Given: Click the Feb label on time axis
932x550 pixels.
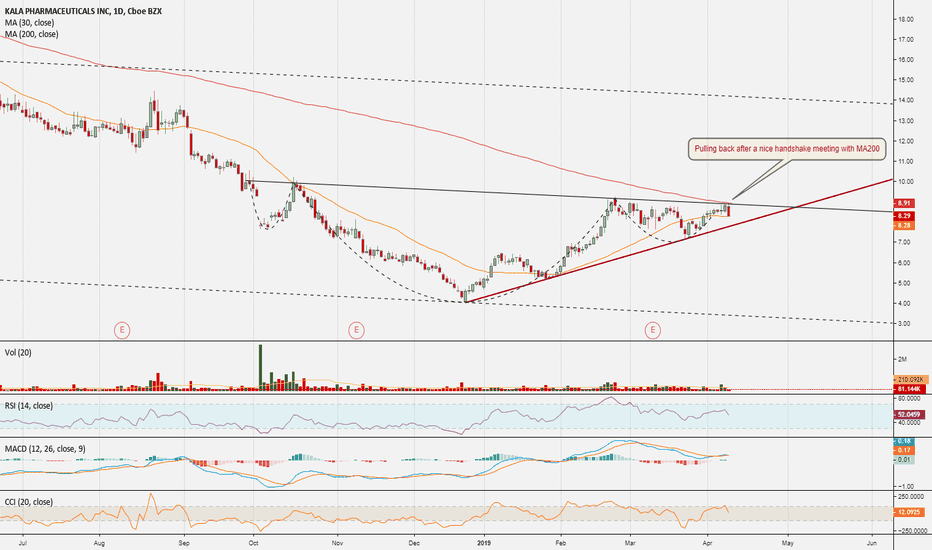Looking at the screenshot, I should (561, 543).
